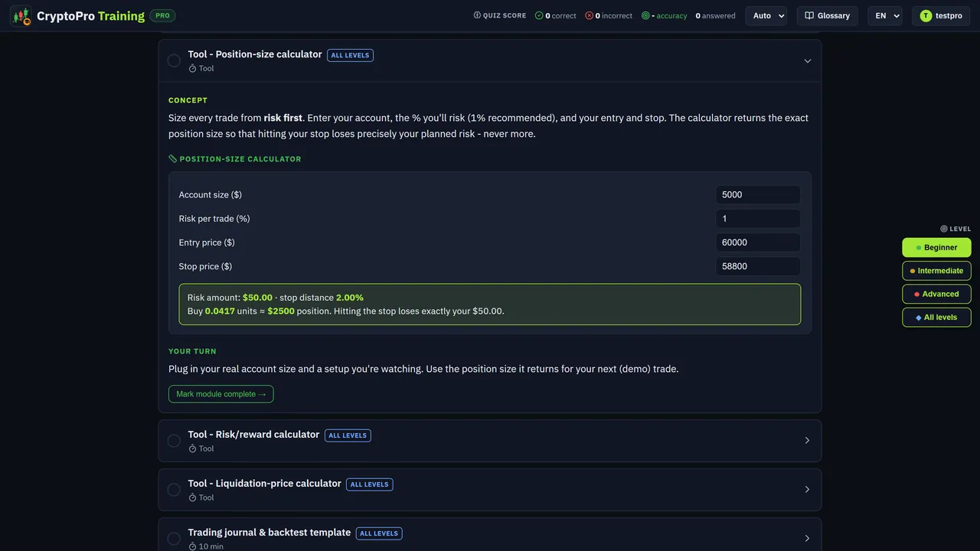The width and height of the screenshot is (980, 551).
Task: Expand the Risk/reward calculator module
Action: tap(807, 441)
